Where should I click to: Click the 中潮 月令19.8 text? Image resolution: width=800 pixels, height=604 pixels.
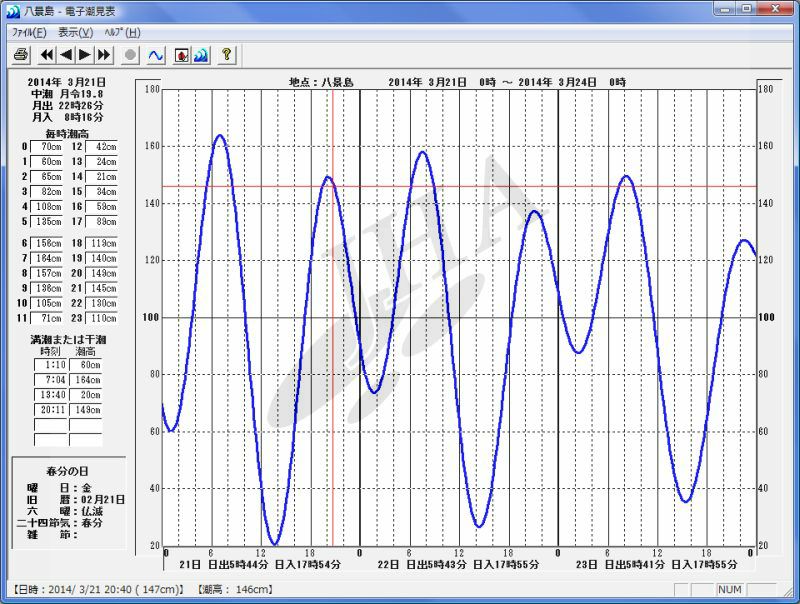click(67, 94)
